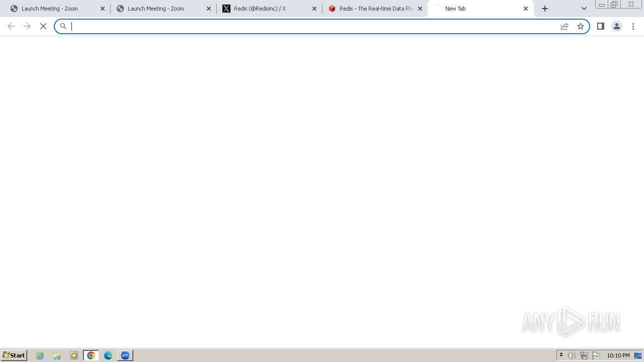Open File Explorer from taskbar
The image size is (644, 362).
(x=57, y=355)
